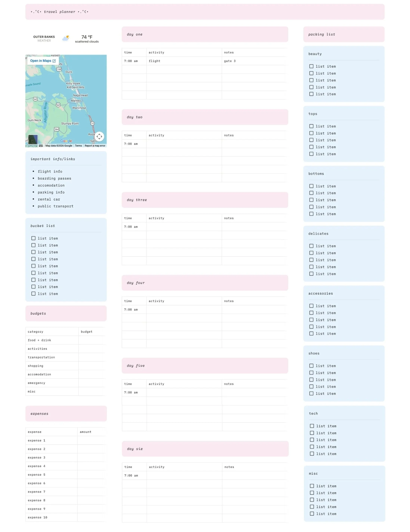Click the 'budgets' heading
The height and width of the screenshot is (532, 410).
38,314
